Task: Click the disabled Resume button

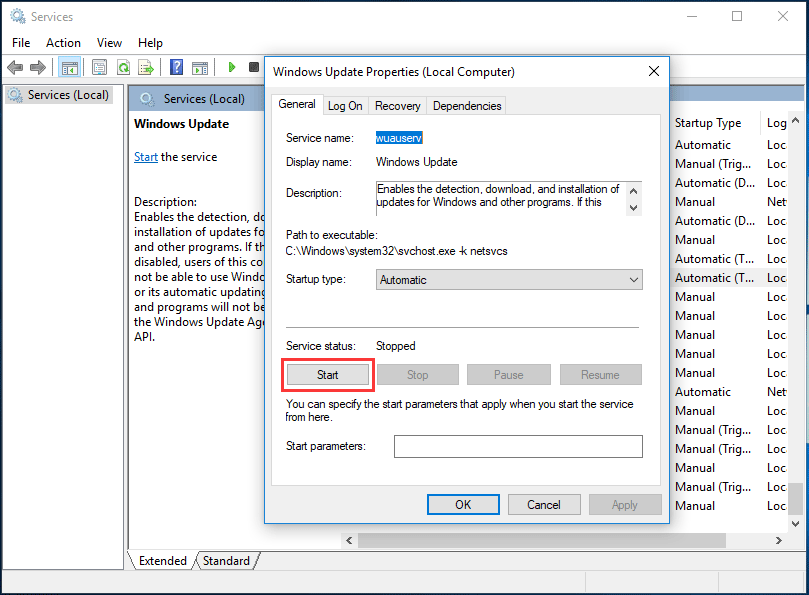Action: (x=600, y=375)
